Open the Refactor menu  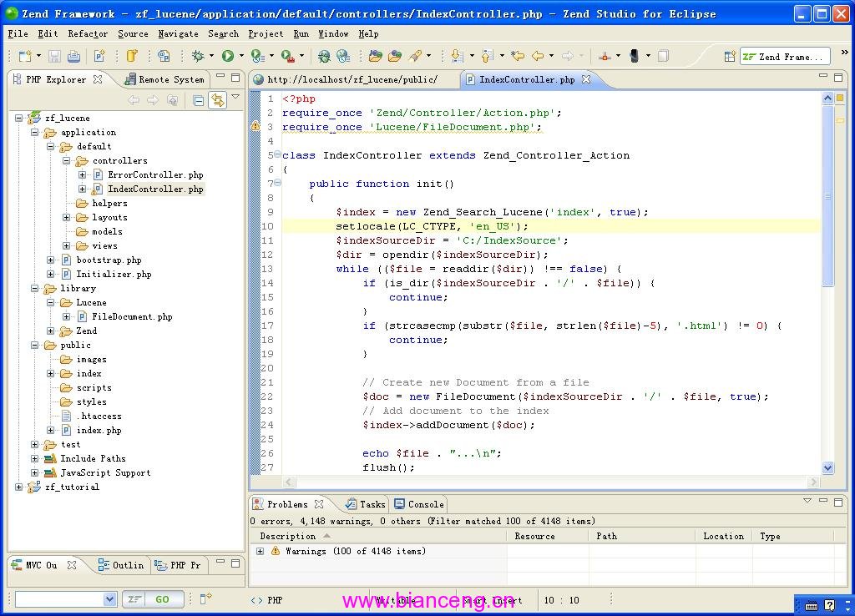point(88,33)
